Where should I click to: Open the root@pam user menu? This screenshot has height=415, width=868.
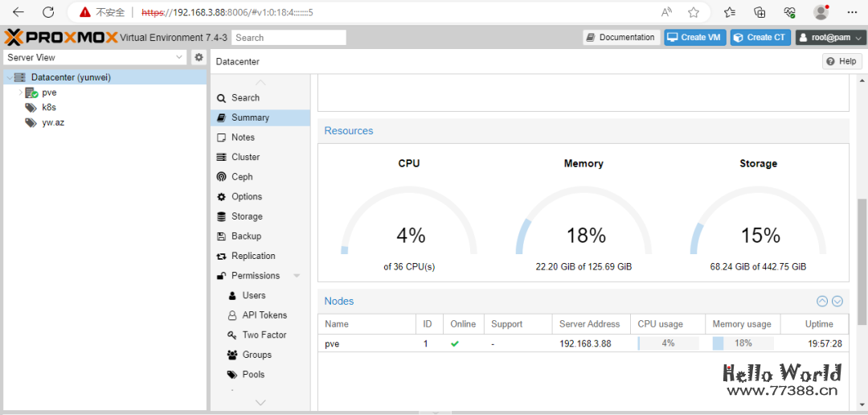click(x=830, y=38)
